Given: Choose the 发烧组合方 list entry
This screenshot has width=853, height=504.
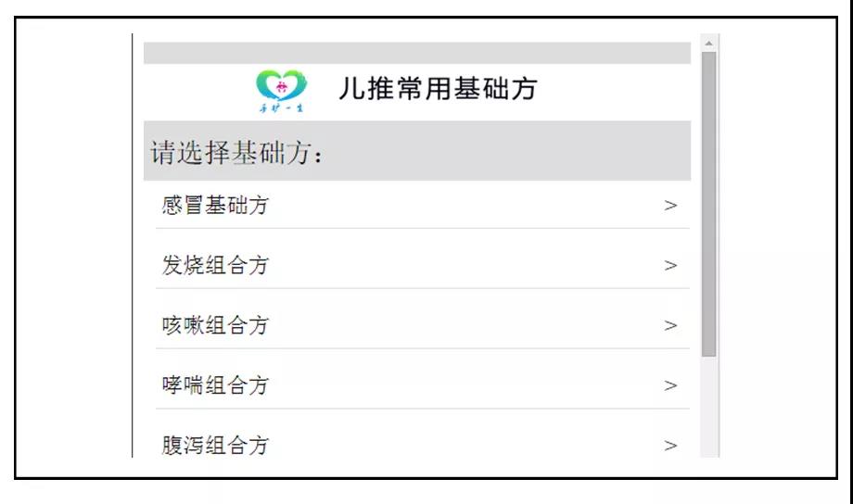Looking at the screenshot, I should [x=423, y=265].
